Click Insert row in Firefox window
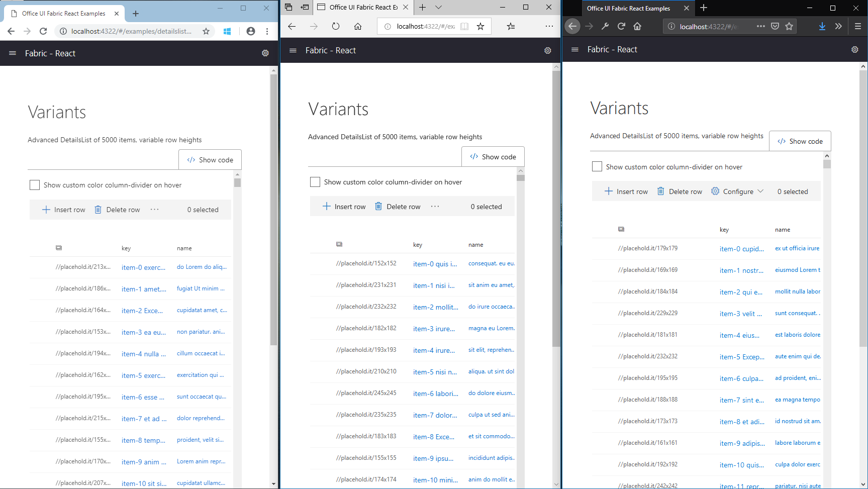 [626, 191]
